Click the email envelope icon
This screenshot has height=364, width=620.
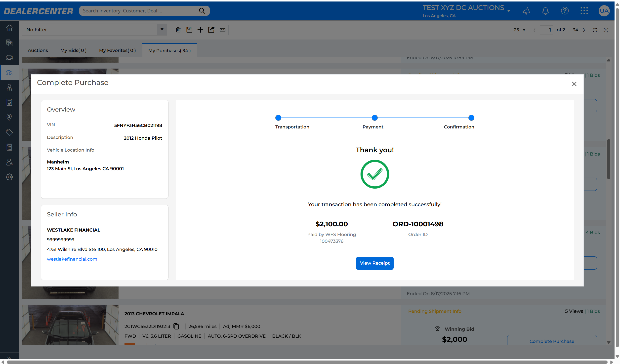coord(223,30)
